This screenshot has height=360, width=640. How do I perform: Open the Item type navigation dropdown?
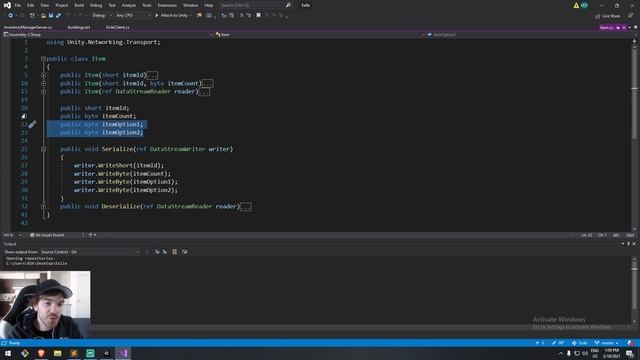point(320,35)
